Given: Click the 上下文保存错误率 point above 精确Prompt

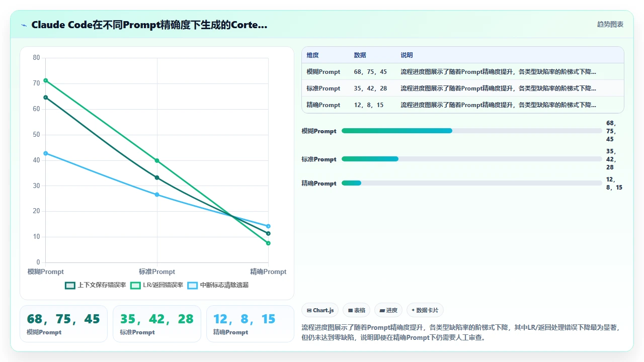Looking at the screenshot, I should pyautogui.click(x=268, y=233).
